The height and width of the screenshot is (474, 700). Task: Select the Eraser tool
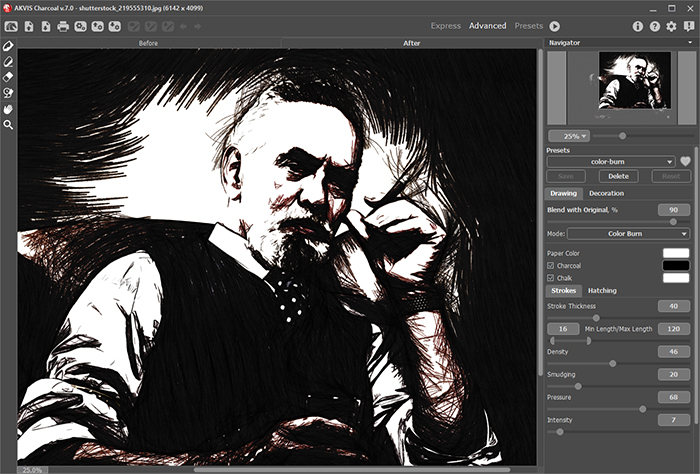(x=8, y=75)
